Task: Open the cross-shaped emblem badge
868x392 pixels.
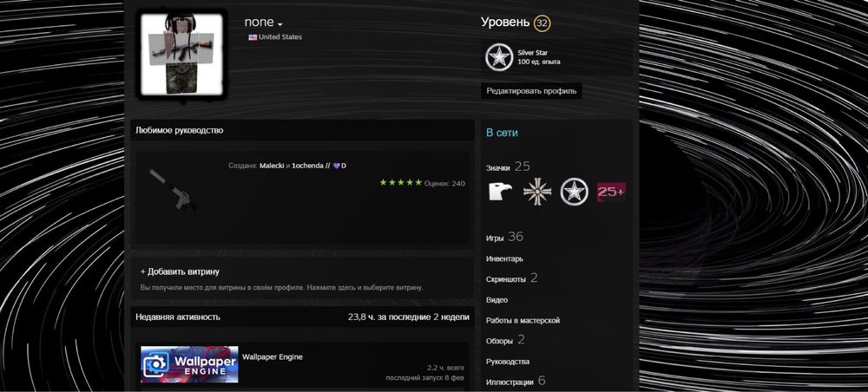Action: [x=537, y=192]
